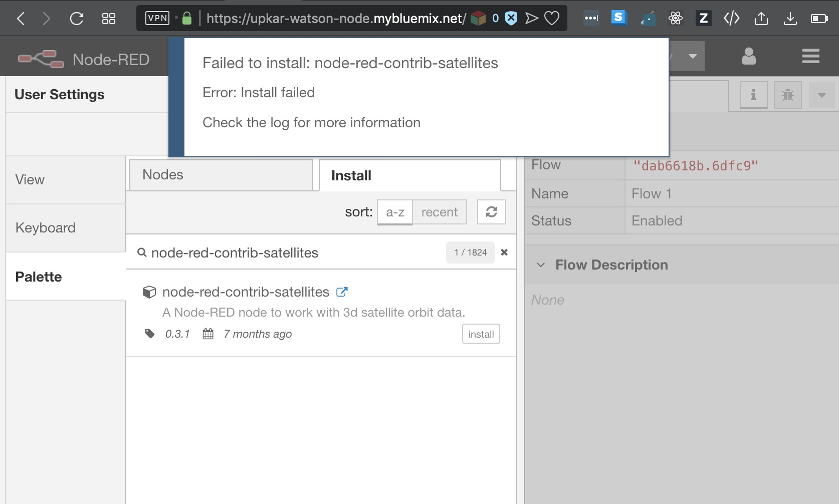The width and height of the screenshot is (839, 504).
Task: Go back to the previous browser page
Action: point(21,19)
